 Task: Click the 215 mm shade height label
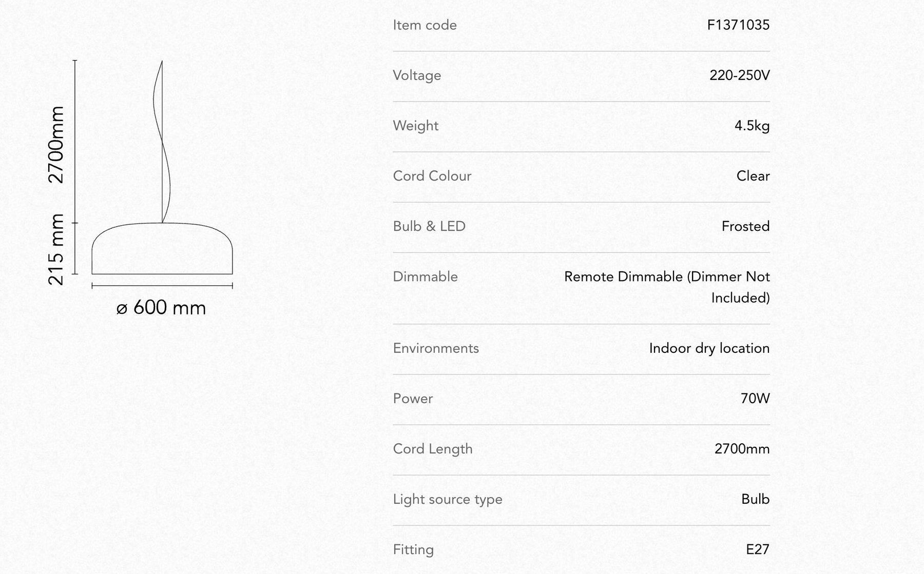[x=56, y=250]
